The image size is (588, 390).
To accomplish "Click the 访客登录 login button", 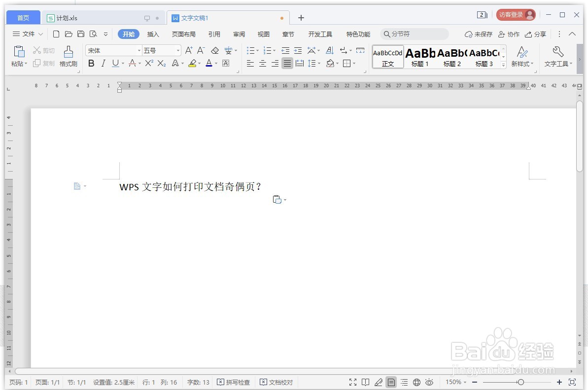I will click(x=516, y=15).
